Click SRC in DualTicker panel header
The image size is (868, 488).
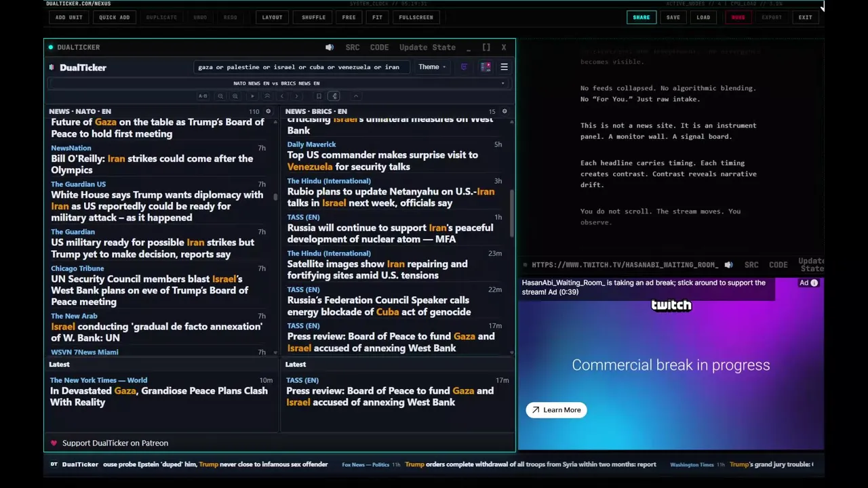point(353,47)
